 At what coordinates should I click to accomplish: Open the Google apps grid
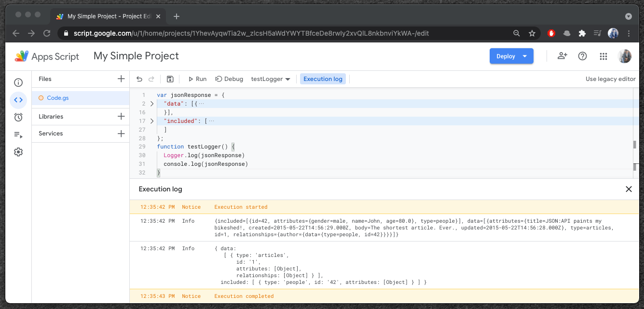[603, 56]
